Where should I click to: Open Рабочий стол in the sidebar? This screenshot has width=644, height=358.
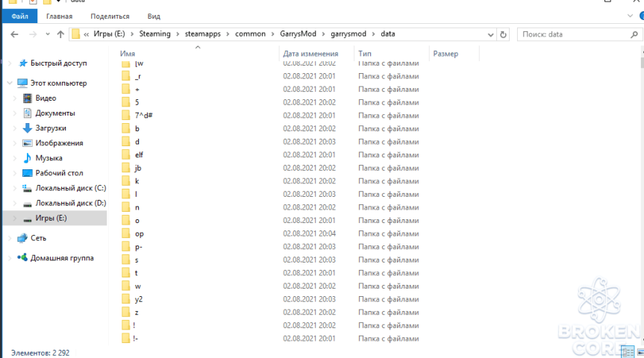point(59,173)
